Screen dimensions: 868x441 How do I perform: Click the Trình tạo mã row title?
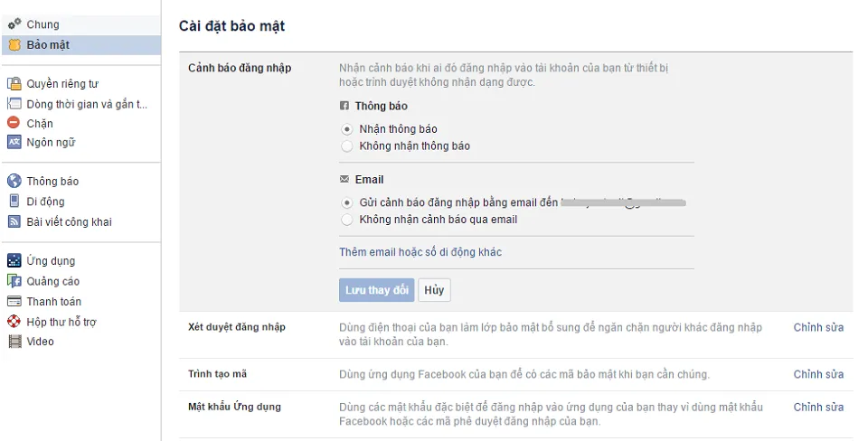coord(217,374)
